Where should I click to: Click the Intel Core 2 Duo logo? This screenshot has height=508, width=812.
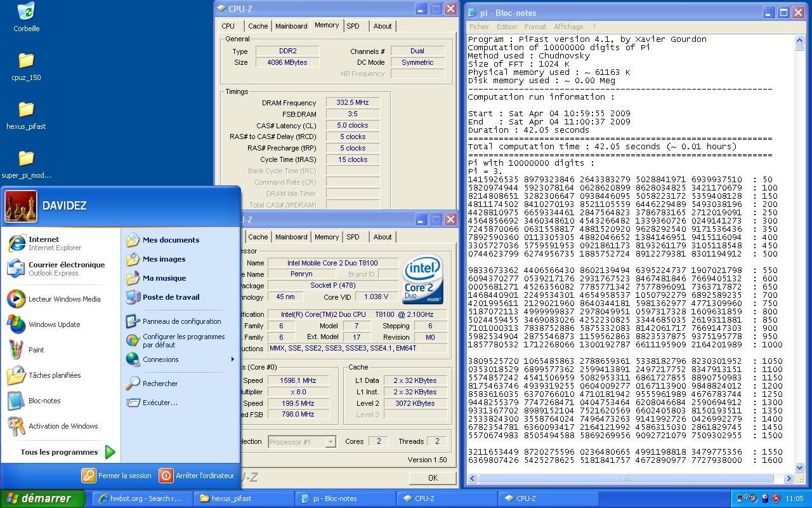[422, 279]
